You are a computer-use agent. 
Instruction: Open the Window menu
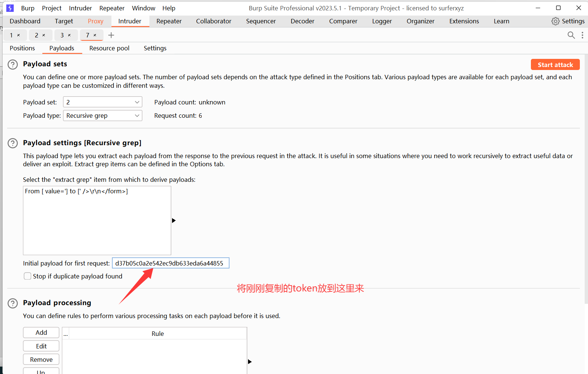[143, 8]
